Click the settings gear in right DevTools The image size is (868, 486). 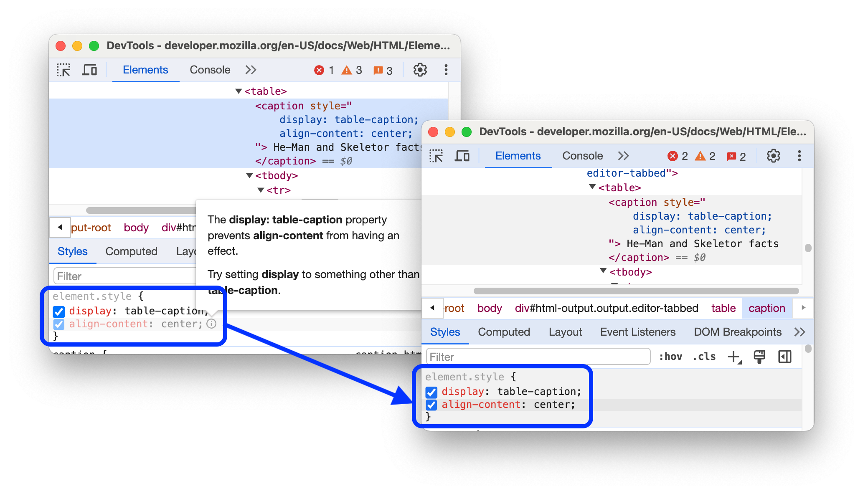[773, 156]
